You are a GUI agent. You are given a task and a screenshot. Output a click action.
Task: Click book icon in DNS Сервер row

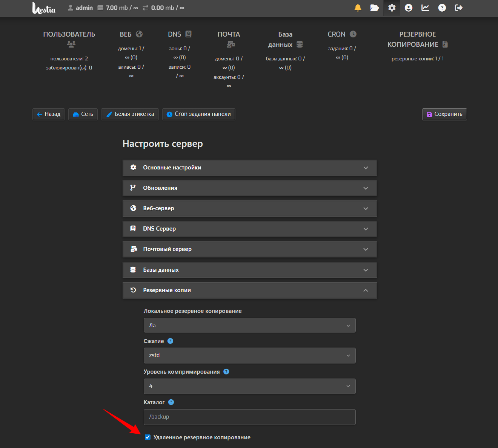point(133,228)
